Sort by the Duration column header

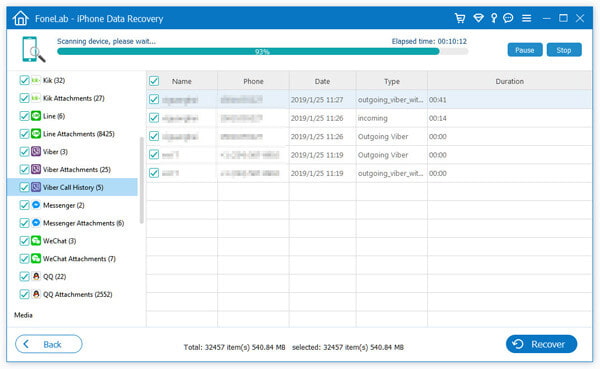click(509, 81)
